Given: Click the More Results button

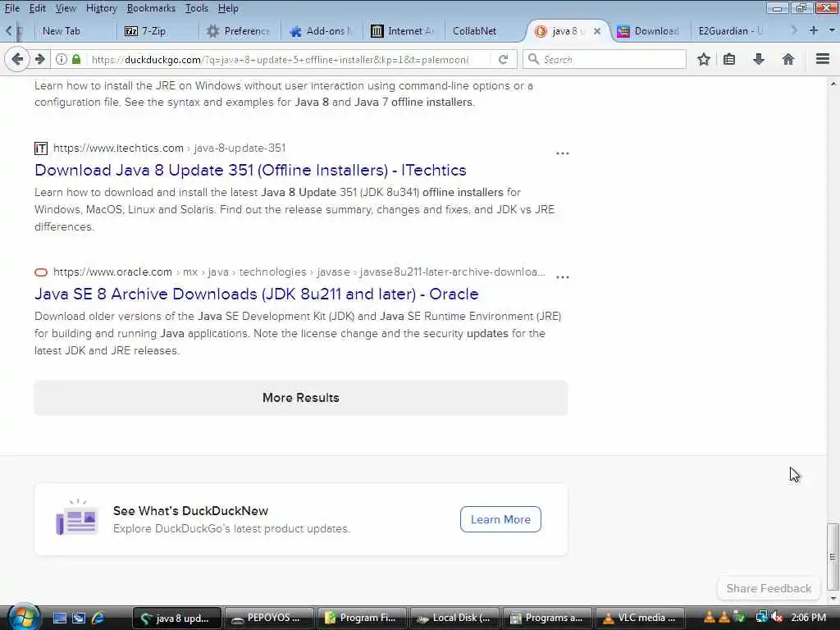Looking at the screenshot, I should pyautogui.click(x=300, y=398).
